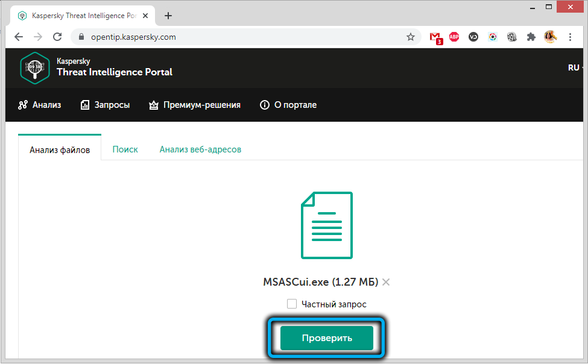The image size is (588, 364).
Task: Open the Запросы menu item
Action: (105, 105)
